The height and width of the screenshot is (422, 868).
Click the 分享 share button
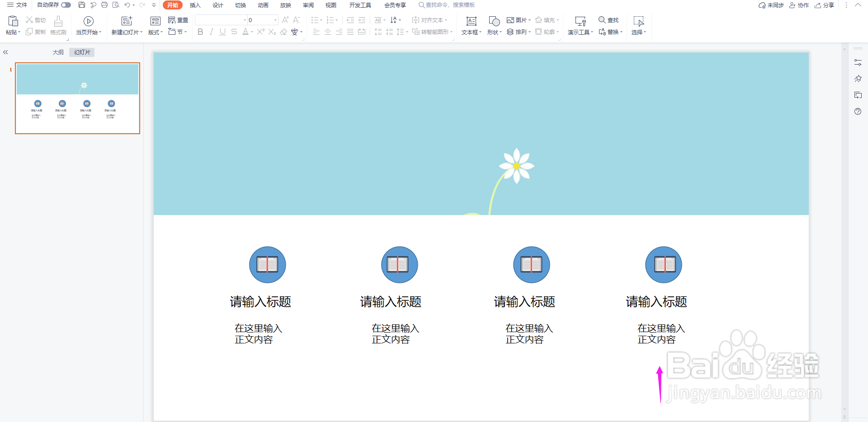click(824, 5)
